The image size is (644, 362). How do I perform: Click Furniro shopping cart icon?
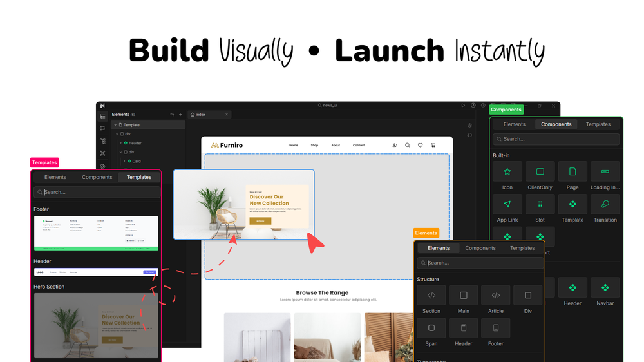pos(433,145)
